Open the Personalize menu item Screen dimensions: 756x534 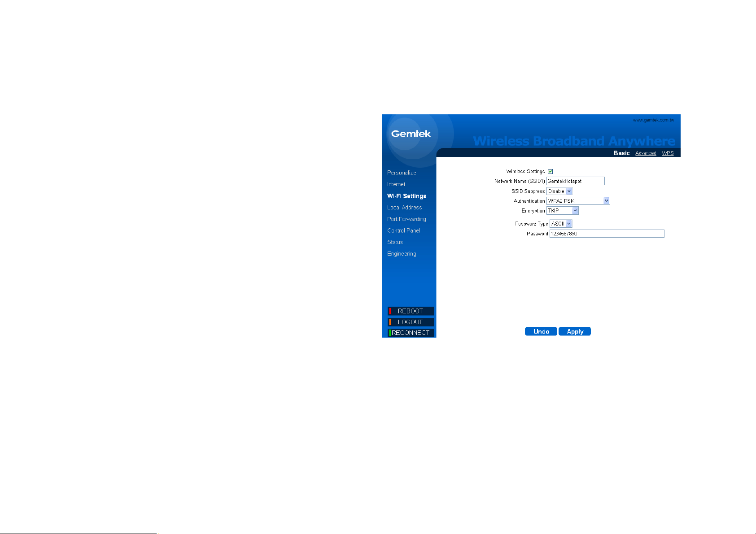tap(402, 173)
